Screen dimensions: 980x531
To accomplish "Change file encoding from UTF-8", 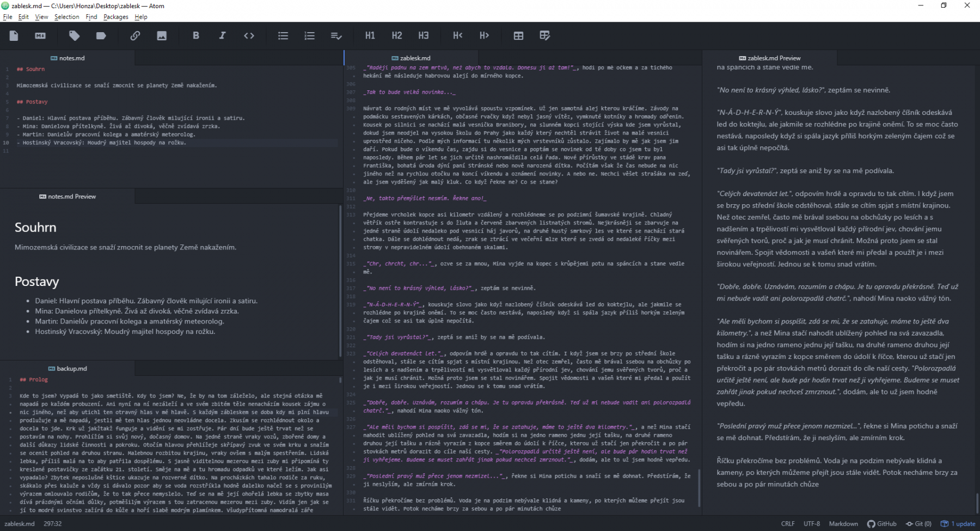I will (811, 524).
